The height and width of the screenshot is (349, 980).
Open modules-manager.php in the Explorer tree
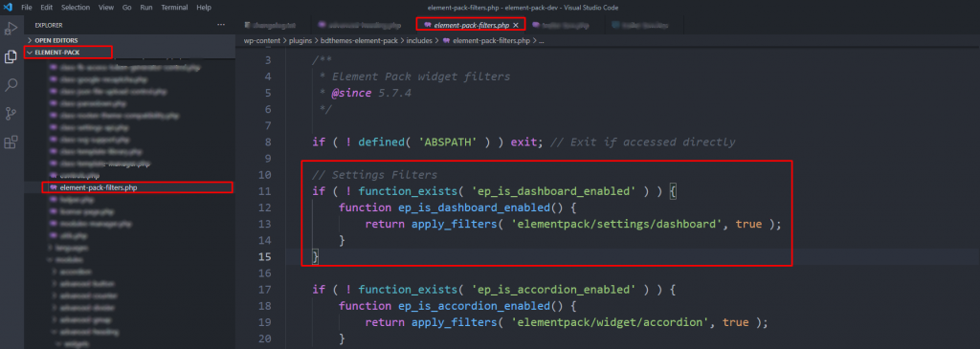click(129, 224)
